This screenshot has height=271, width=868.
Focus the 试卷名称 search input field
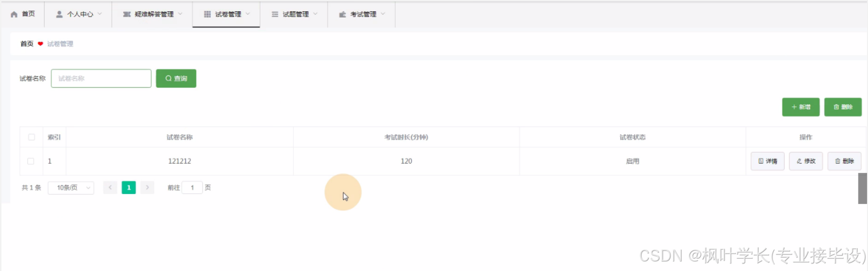101,78
